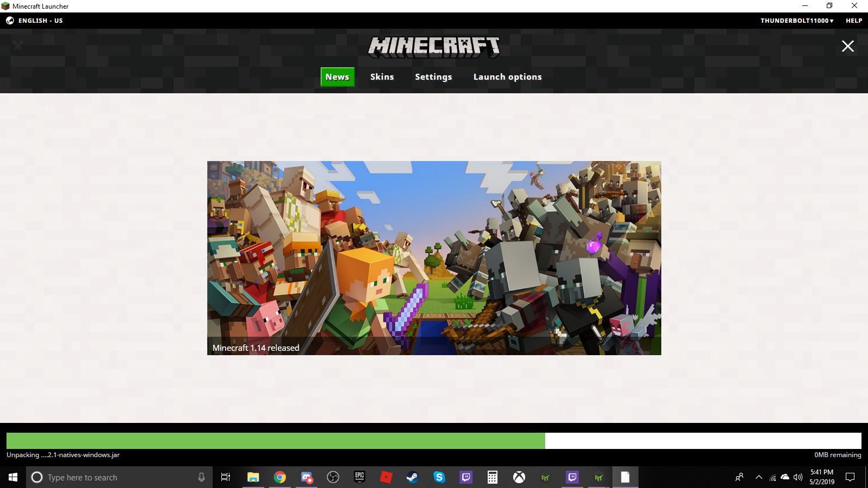
Task: Click the taskbar search box
Action: tap(118, 477)
